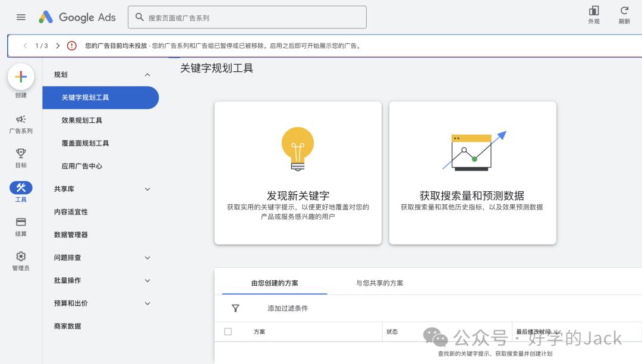Screen dimensions: 642x364
Task: Expand the 共享库 section
Action: pyautogui.click(x=147, y=188)
